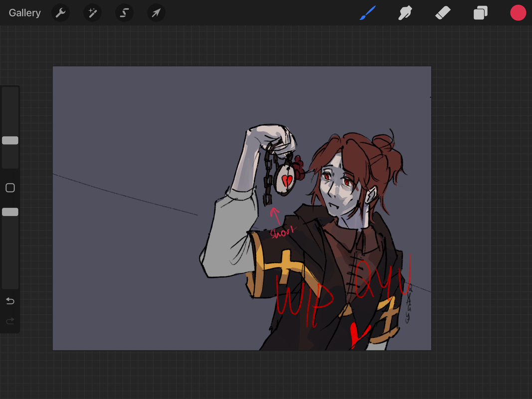
Task: Tap the drawing canvas artwork
Action: click(x=242, y=208)
